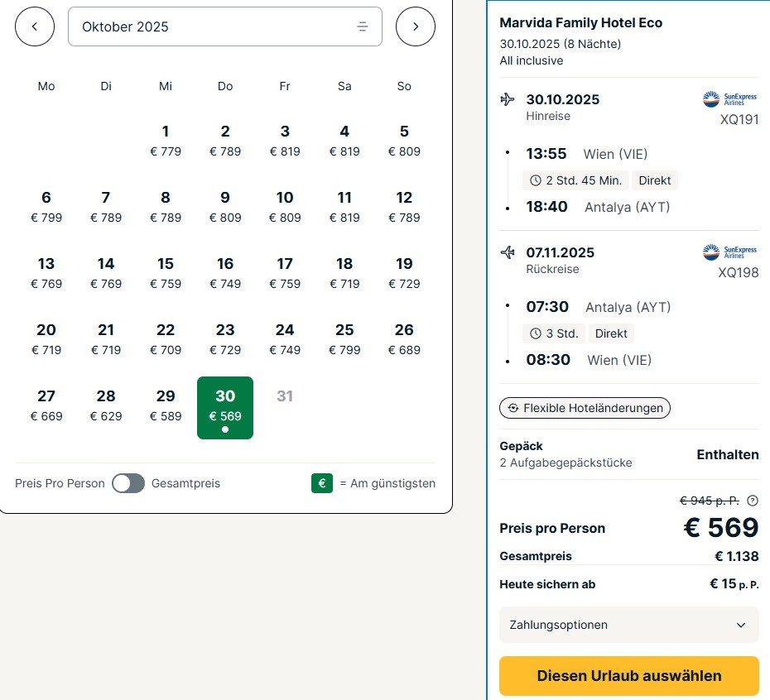This screenshot has width=770, height=700.
Task: Select October 23 priced € 729
Action: coord(225,340)
